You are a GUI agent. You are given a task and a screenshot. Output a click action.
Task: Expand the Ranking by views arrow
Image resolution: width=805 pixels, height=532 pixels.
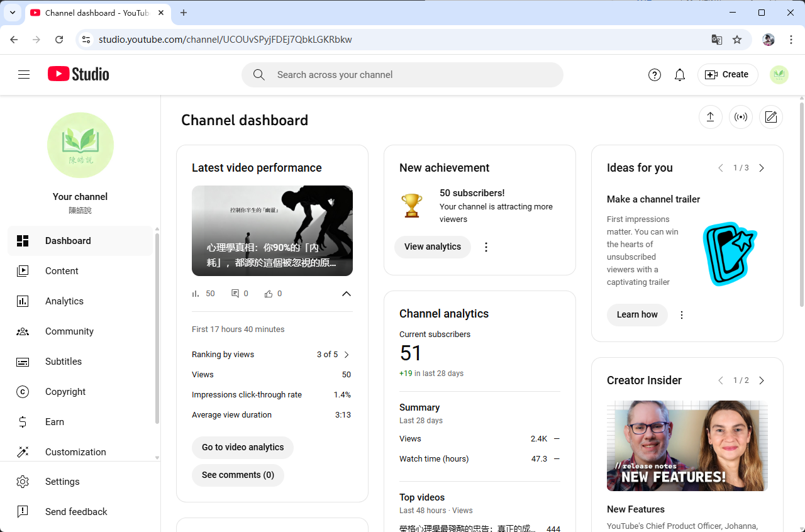pos(346,355)
